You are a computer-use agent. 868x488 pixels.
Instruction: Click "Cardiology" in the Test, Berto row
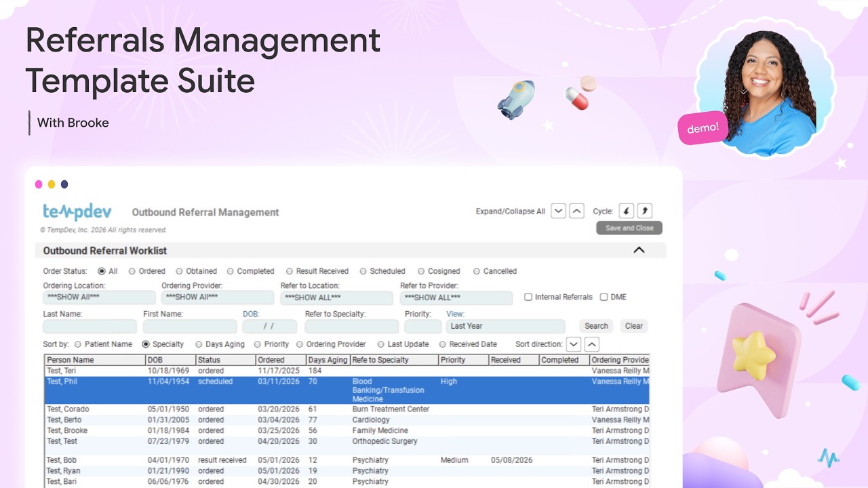pyautogui.click(x=371, y=420)
